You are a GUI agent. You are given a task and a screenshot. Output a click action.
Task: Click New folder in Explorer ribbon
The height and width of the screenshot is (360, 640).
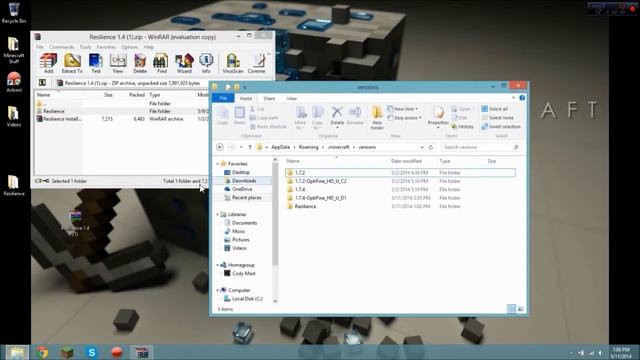(377, 118)
